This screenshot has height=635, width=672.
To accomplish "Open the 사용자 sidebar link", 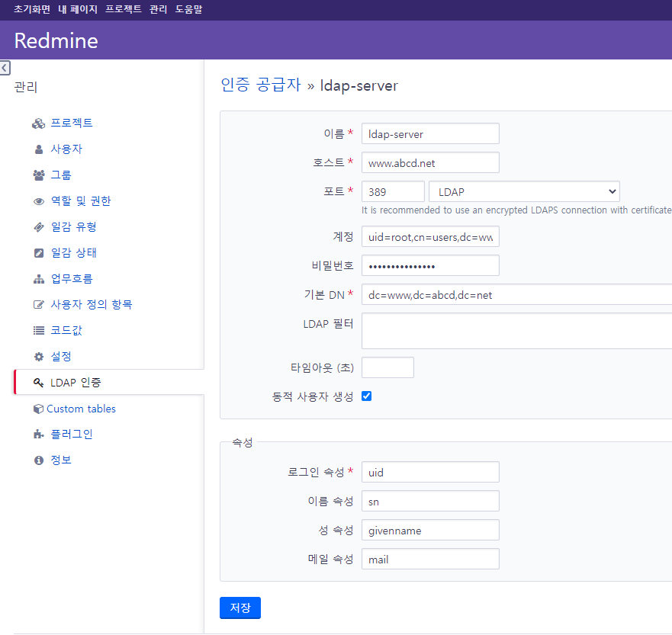I will (x=66, y=149).
